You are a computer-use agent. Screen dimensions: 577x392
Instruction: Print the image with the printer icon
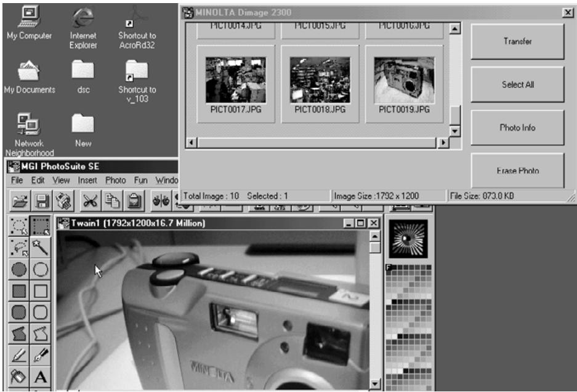[x=63, y=201]
